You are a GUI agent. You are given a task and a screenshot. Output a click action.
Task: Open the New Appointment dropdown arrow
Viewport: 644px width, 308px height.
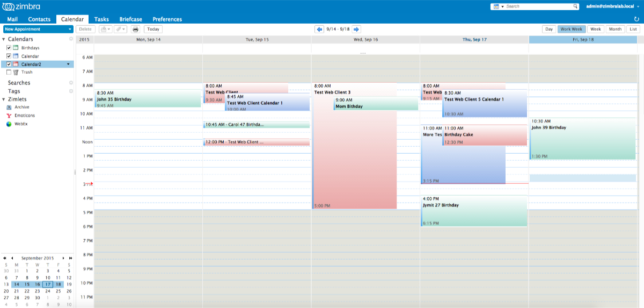[69, 30]
